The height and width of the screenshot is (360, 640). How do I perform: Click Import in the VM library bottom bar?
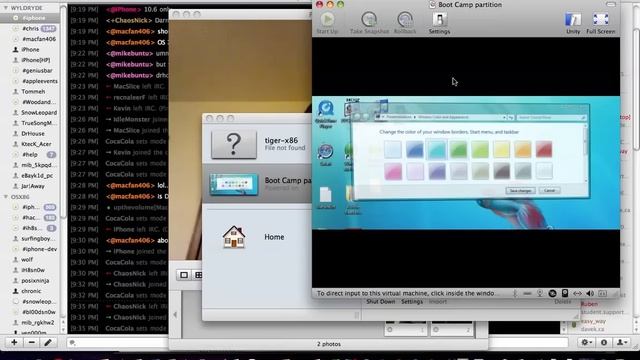point(438,302)
